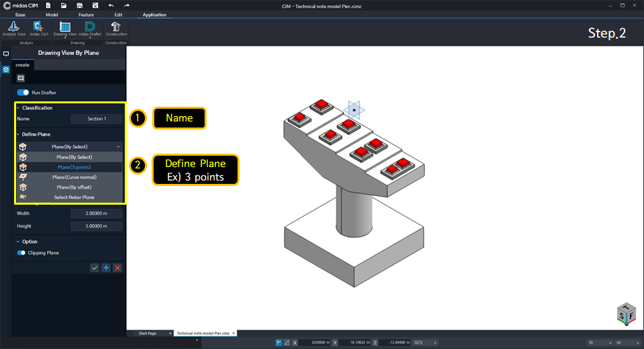The height and width of the screenshot is (349, 644).
Task: Open the Edit ribbon tab
Action: (x=118, y=15)
